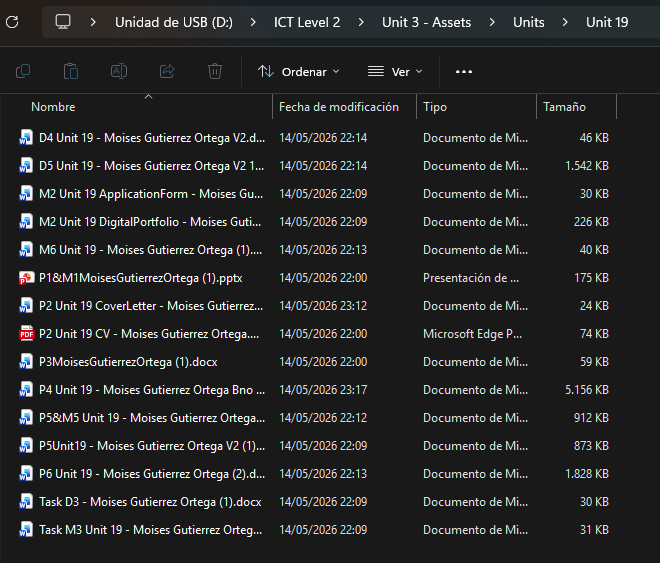
Task: Click the Word icon of P4 Unit 19 file
Action: pos(26,390)
